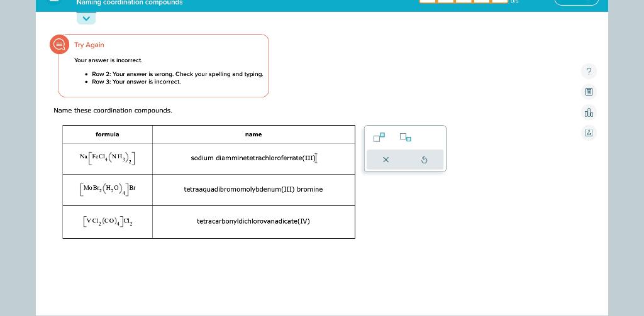Viewport: 644px width, 316px height.
Task: Click the Try Again speech bubble icon
Action: [x=60, y=45]
